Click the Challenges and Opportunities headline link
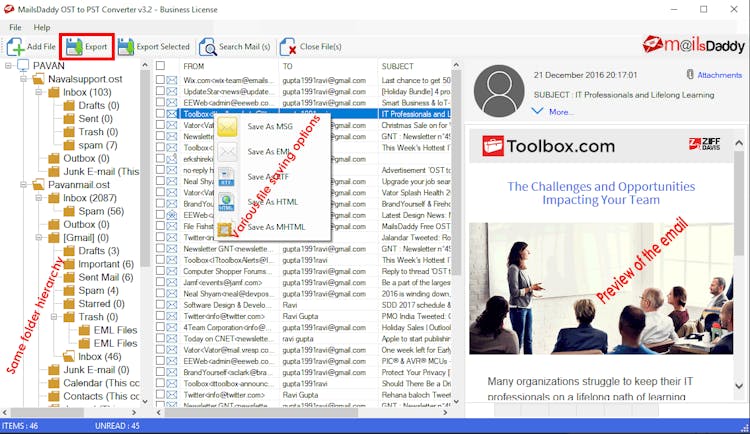The width and height of the screenshot is (750, 434). [601, 193]
